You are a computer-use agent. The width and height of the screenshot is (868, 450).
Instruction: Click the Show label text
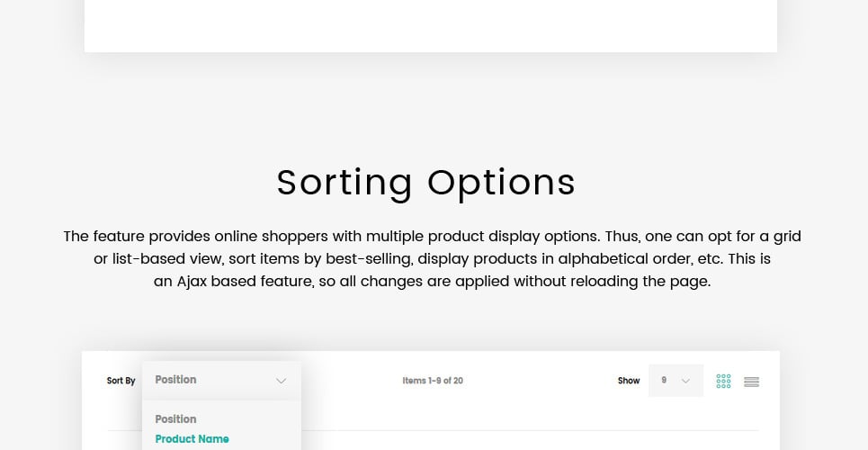pos(629,381)
